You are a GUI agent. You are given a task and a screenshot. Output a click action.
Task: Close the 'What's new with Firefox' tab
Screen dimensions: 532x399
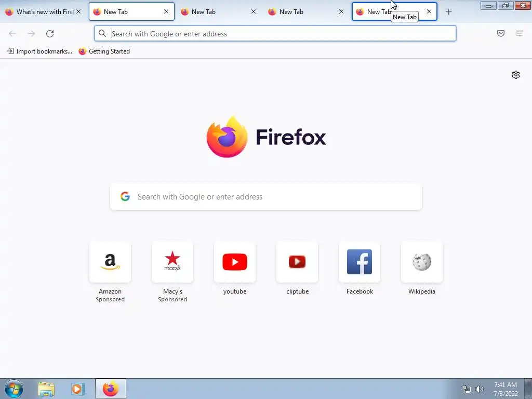[78, 11]
